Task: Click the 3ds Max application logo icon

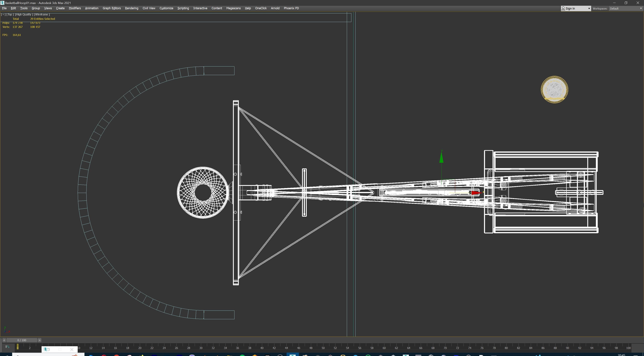Action: pyautogui.click(x=2, y=3)
